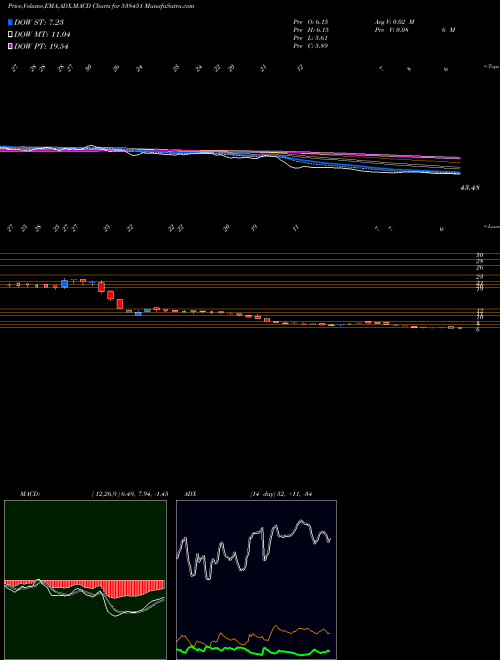The width and height of the screenshot is (500, 660).
Task: Click the 'Avg V: 0.02 M' volume text
Action: coord(394,22)
